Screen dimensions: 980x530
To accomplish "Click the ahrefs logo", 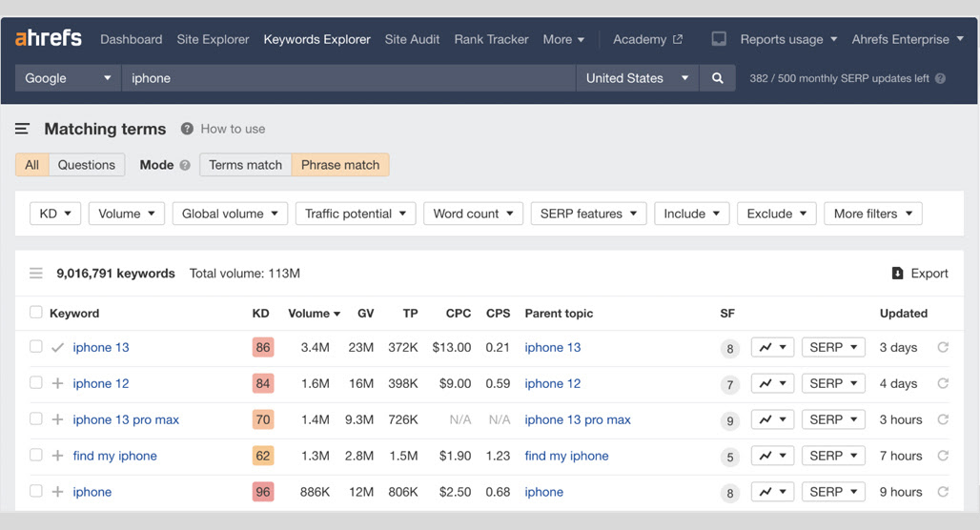I will coord(48,38).
